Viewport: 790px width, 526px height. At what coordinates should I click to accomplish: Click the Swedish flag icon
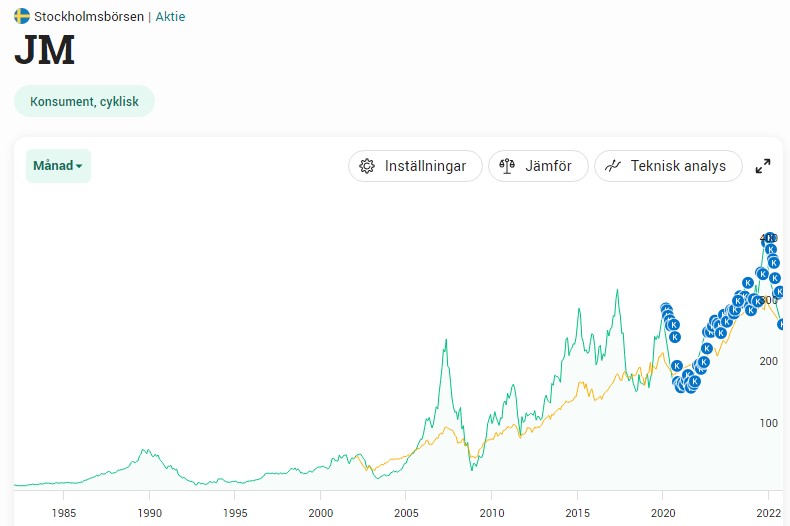pos(21,16)
